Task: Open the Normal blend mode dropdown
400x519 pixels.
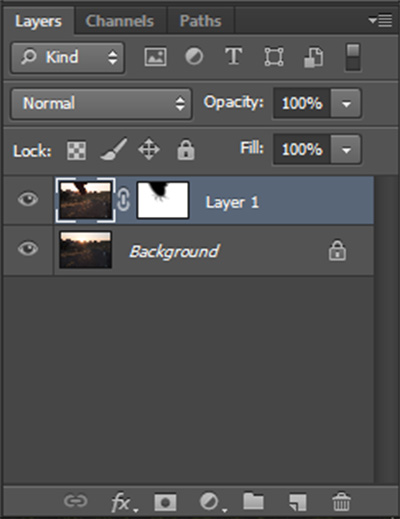Action: coord(101,103)
